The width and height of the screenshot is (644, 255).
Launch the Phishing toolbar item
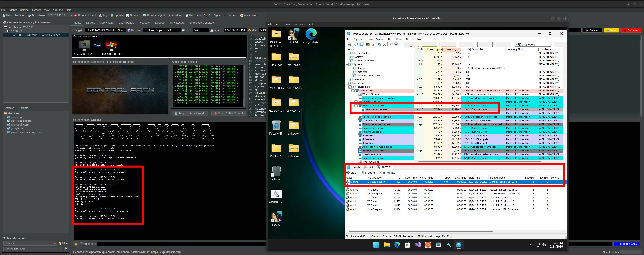tap(175, 16)
